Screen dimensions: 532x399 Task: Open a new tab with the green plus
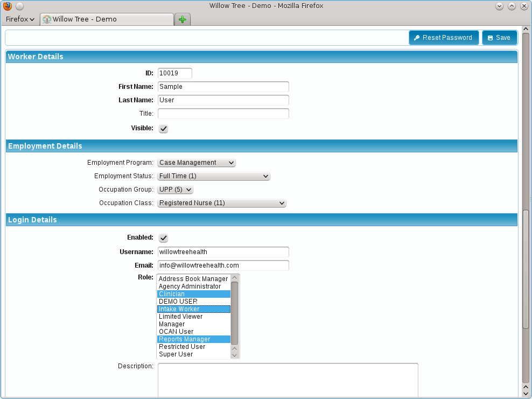tap(183, 19)
